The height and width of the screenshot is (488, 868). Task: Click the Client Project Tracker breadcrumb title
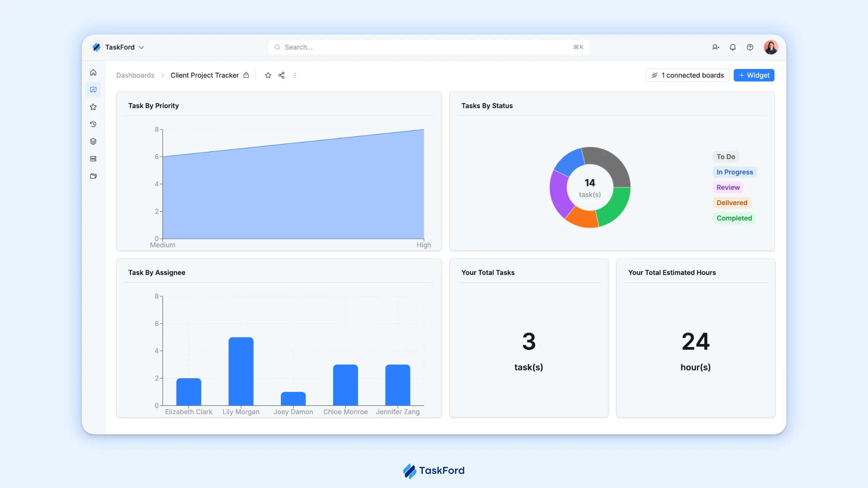coord(205,75)
